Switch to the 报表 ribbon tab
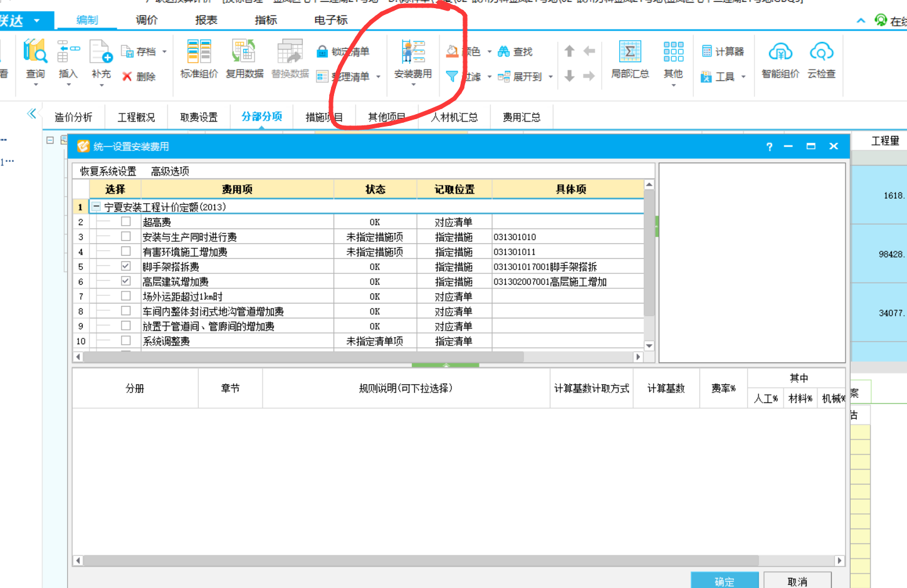The height and width of the screenshot is (588, 907). tap(206, 20)
